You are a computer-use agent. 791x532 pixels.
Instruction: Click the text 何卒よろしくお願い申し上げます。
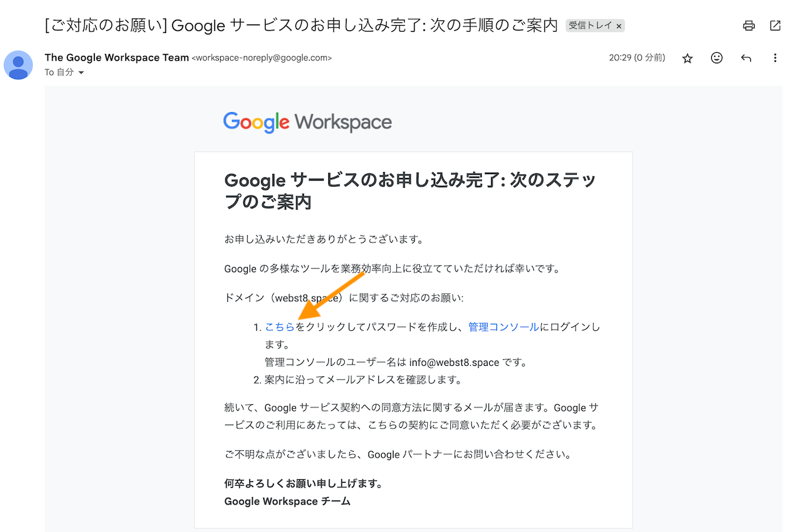(x=304, y=484)
